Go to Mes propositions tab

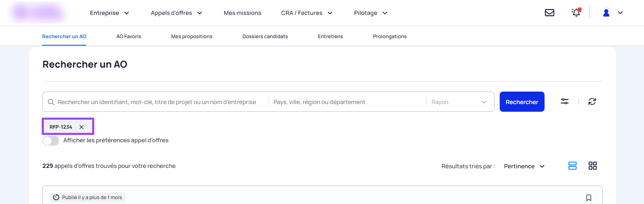coord(192,36)
